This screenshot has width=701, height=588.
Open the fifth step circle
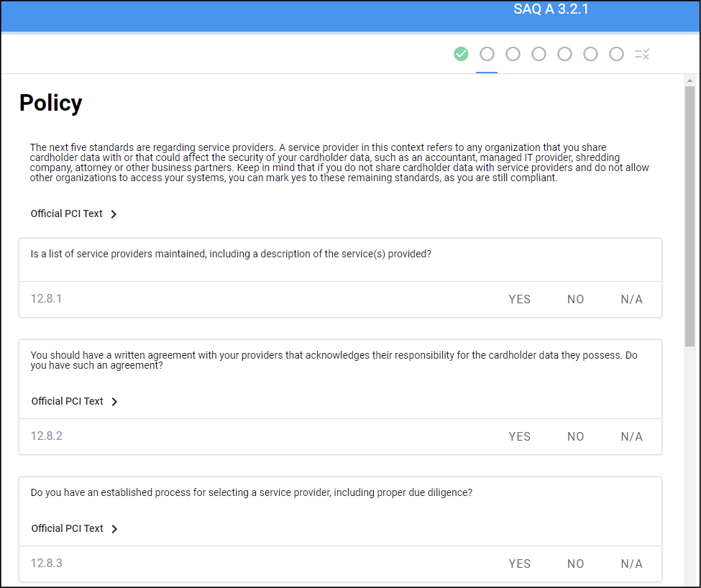564,54
